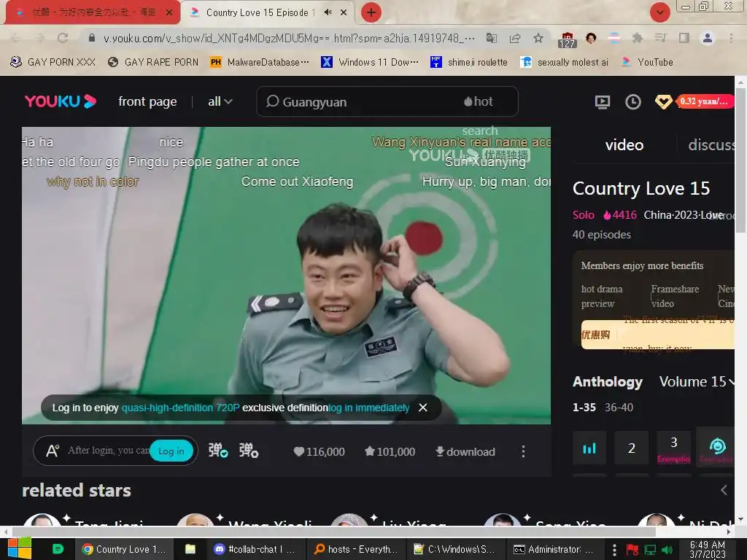
Task: Switch to Administrator command prompt taskbar item
Action: point(553,549)
